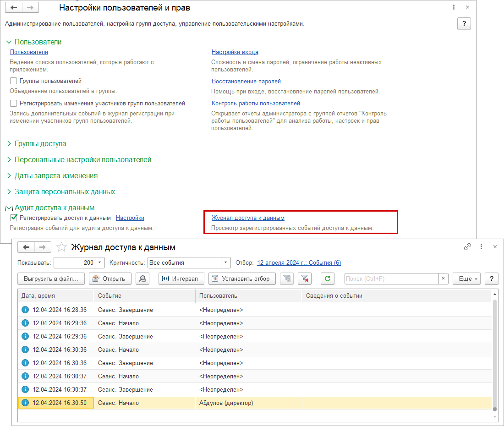Click the magnifier view-event icon in journal toolbar

[x=143, y=279]
